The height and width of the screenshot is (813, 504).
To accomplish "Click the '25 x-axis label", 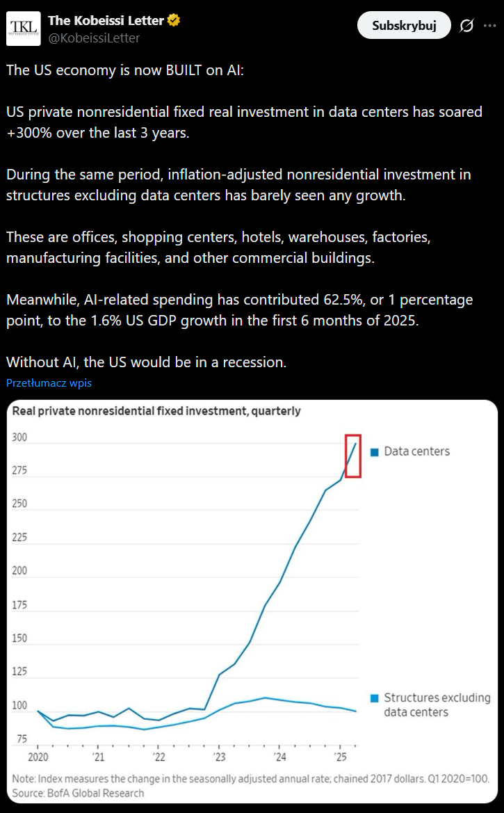I will click(x=341, y=756).
